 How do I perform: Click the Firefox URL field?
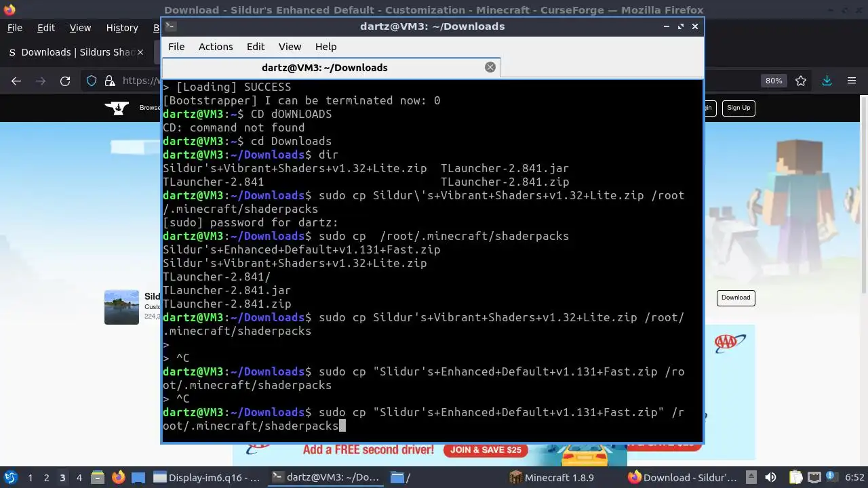(141, 81)
